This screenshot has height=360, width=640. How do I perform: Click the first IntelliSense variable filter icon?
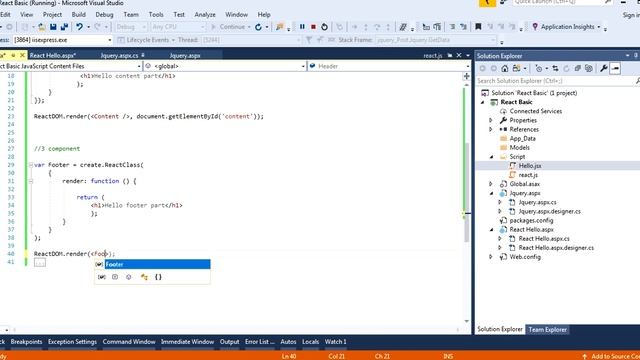click(x=102, y=277)
